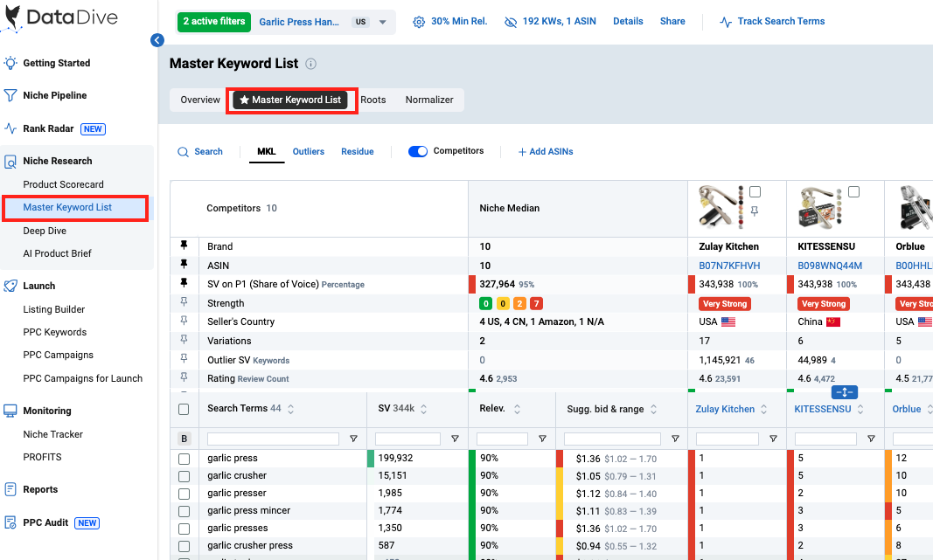Pin the Strength row

point(184,302)
